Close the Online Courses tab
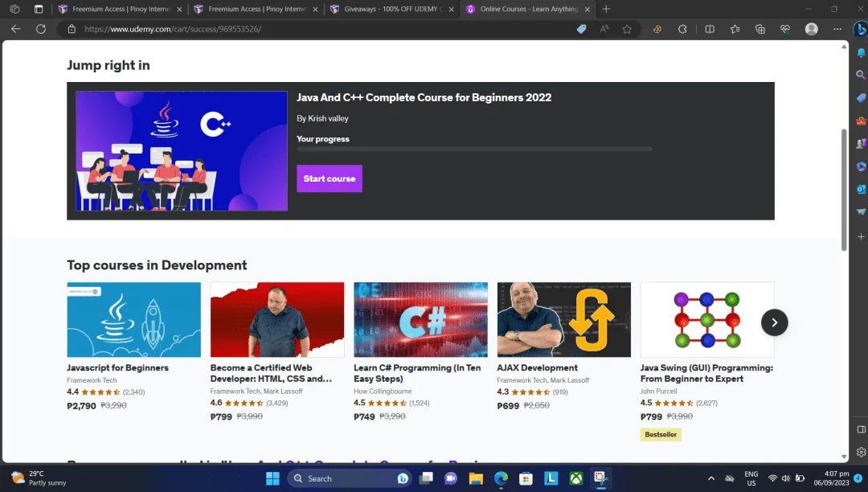 (588, 9)
